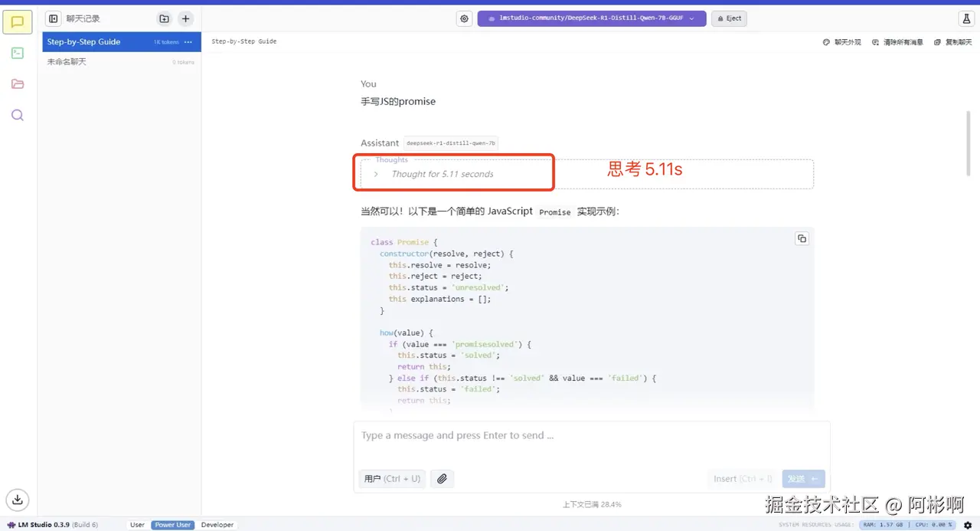Image resolution: width=980 pixels, height=531 pixels.
Task: Open app settings gear in the status bar
Action: (x=968, y=525)
